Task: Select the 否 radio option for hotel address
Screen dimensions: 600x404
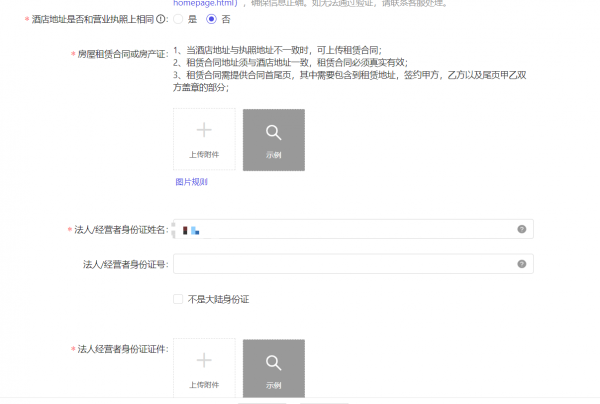Action: pos(211,19)
